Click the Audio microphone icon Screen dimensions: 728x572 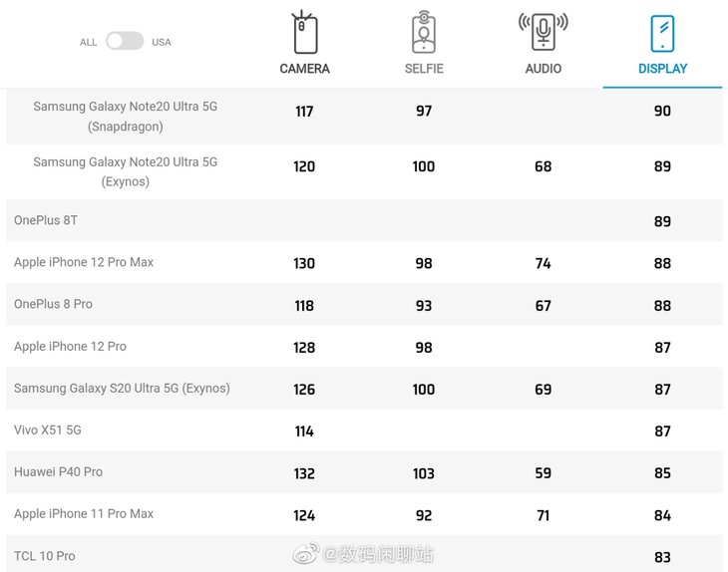click(x=544, y=32)
